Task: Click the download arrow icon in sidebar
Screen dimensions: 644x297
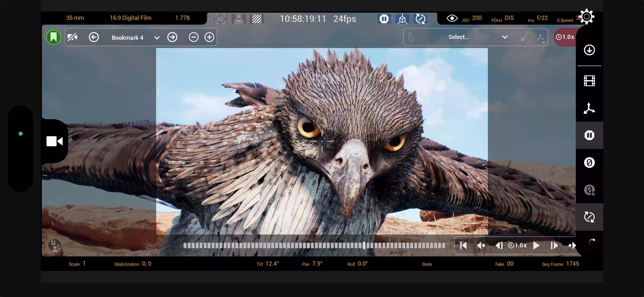Action: (x=589, y=50)
